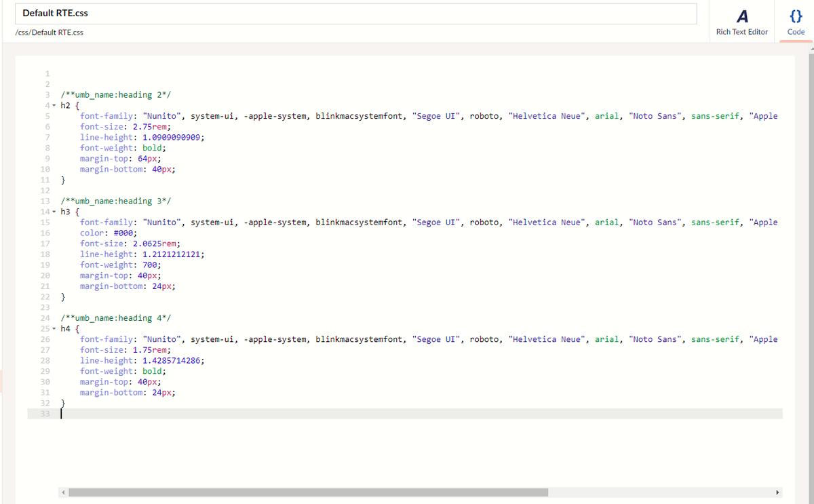The width and height of the screenshot is (814, 504).
Task: Collapse the h2 rule block
Action: 53,105
